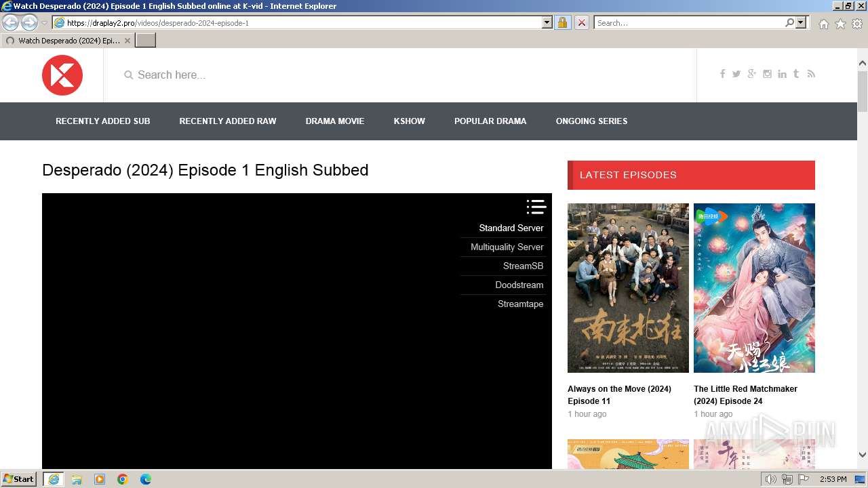Image resolution: width=868 pixels, height=488 pixels.
Task: Open the LinkedIn social icon
Action: pyautogui.click(x=782, y=74)
